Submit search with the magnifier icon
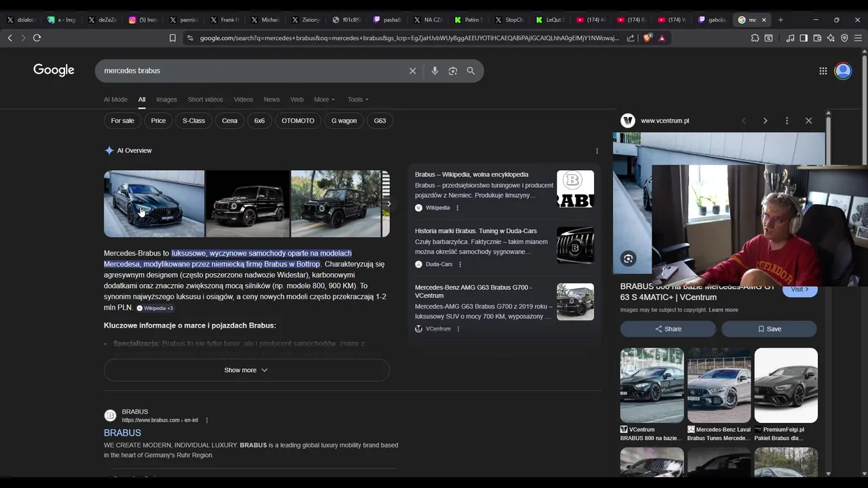This screenshot has height=488, width=868. click(x=471, y=70)
